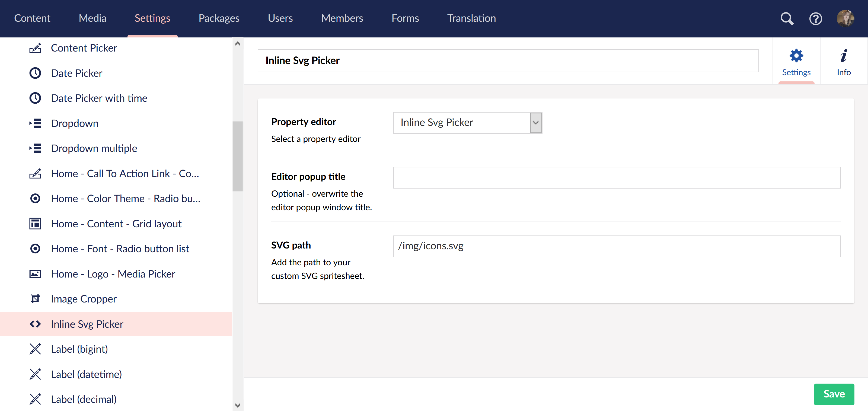Viewport: 868px width, 411px height.
Task: Click the icon beside Label (bigint)
Action: (35, 349)
